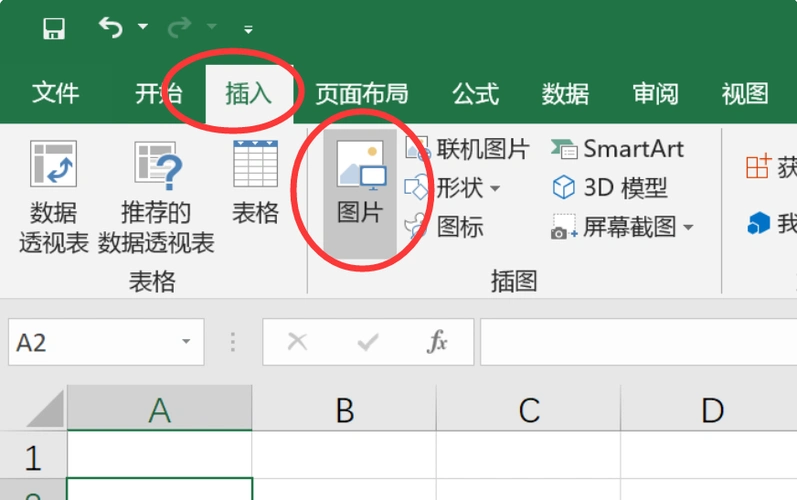Switch to the 页面布局 tab

click(361, 93)
